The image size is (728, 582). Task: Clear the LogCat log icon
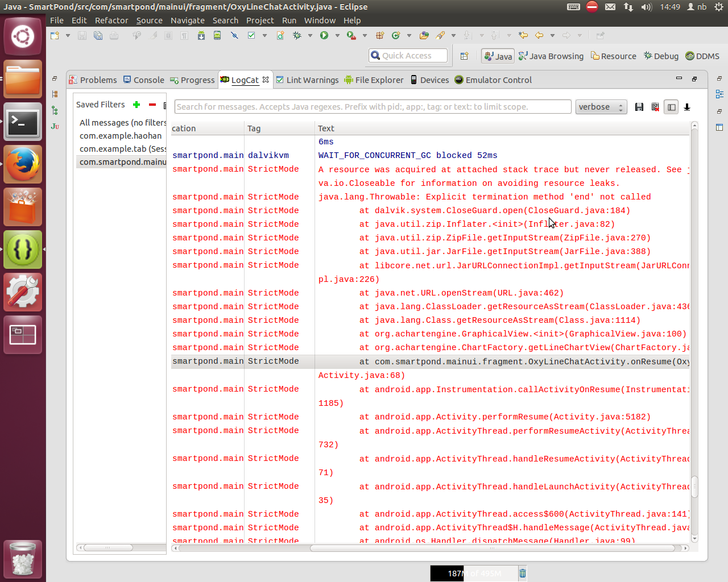[x=655, y=107]
